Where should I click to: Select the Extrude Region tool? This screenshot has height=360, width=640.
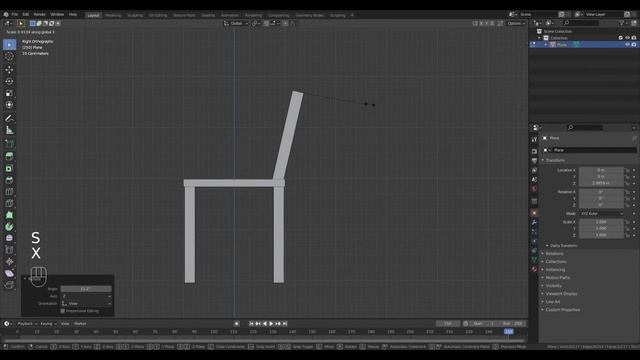point(9,156)
